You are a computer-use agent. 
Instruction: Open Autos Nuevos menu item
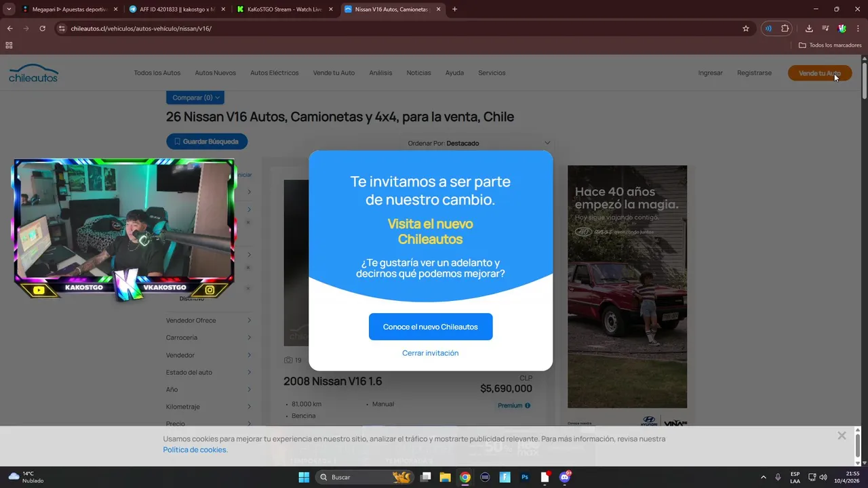point(215,73)
